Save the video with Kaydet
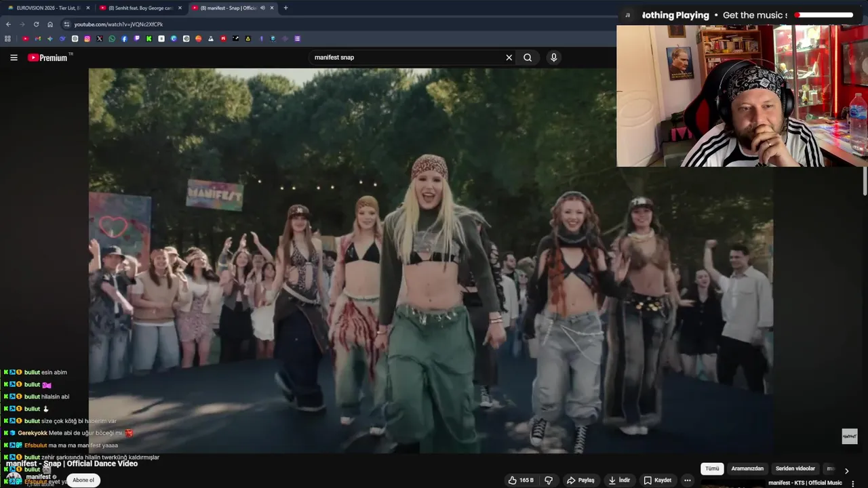The height and width of the screenshot is (488, 868). coord(657,480)
